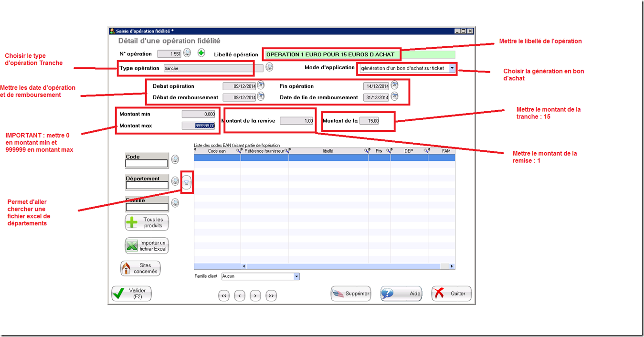Click the search icon next to N° opération
The width and height of the screenshot is (644, 337).
point(187,53)
